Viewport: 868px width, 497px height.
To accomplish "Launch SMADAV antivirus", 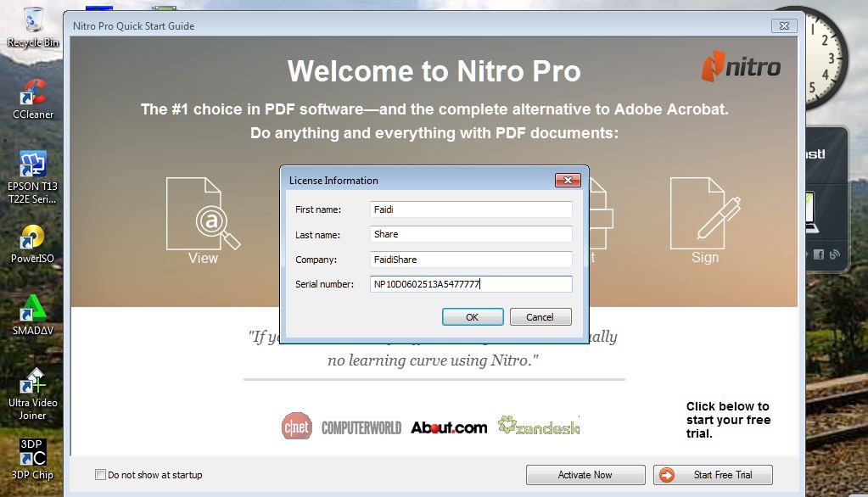I will pyautogui.click(x=32, y=308).
